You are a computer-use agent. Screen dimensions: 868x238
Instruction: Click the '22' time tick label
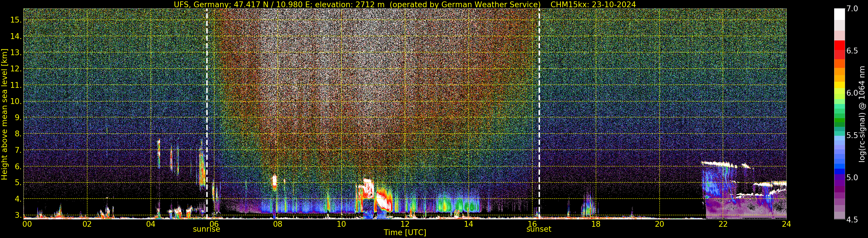pos(723,224)
